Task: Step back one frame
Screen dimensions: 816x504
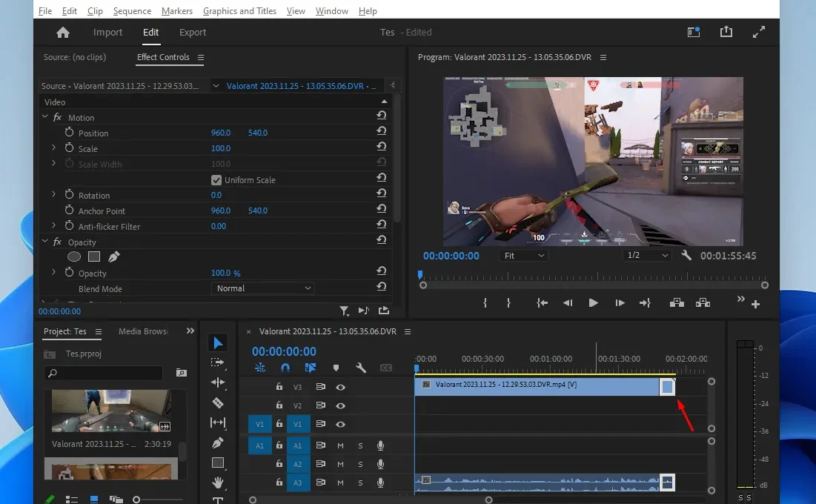Action: pos(568,303)
